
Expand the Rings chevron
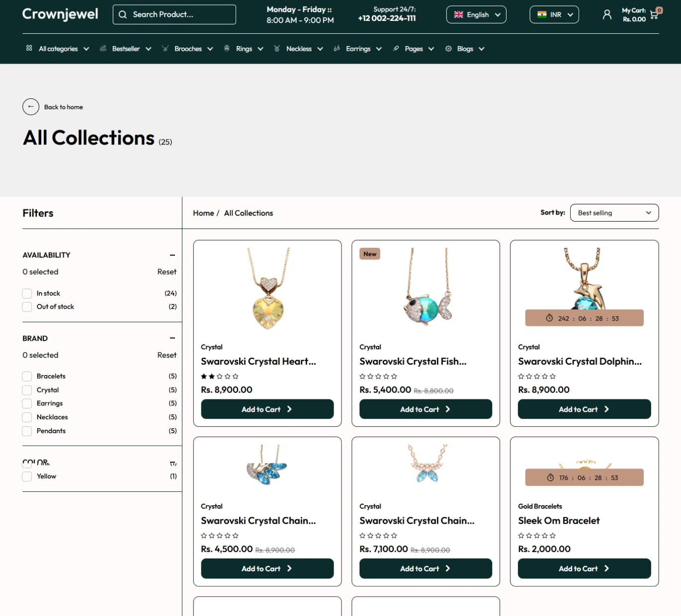point(260,49)
